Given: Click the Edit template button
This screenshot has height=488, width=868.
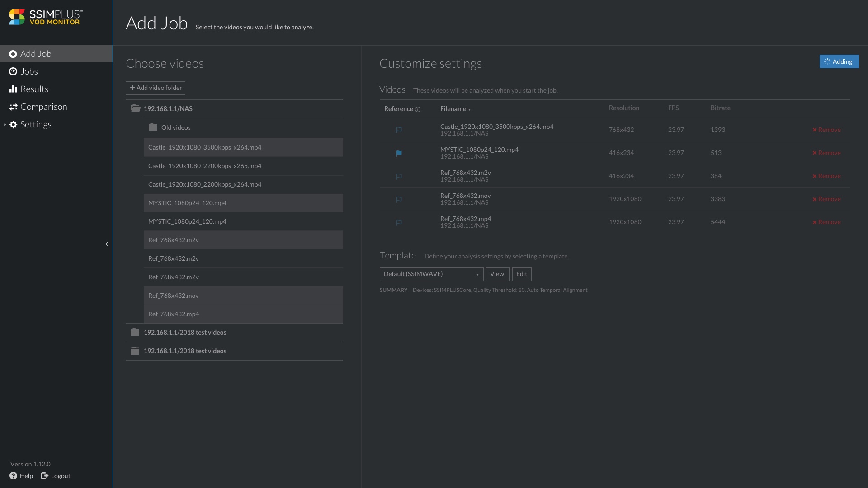Looking at the screenshot, I should tap(521, 274).
